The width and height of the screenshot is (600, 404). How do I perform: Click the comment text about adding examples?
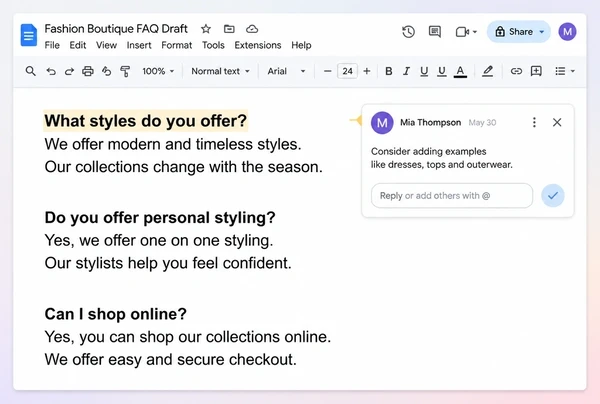(x=442, y=158)
